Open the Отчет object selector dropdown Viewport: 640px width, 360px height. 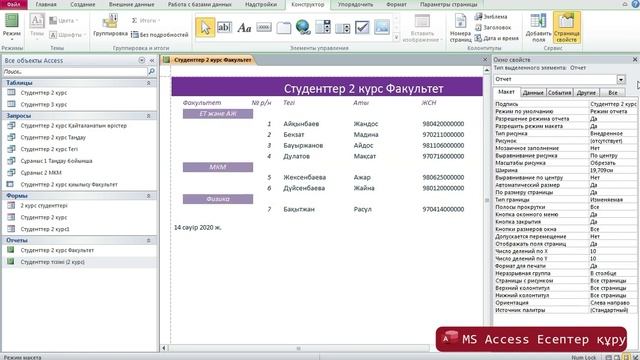(x=621, y=79)
